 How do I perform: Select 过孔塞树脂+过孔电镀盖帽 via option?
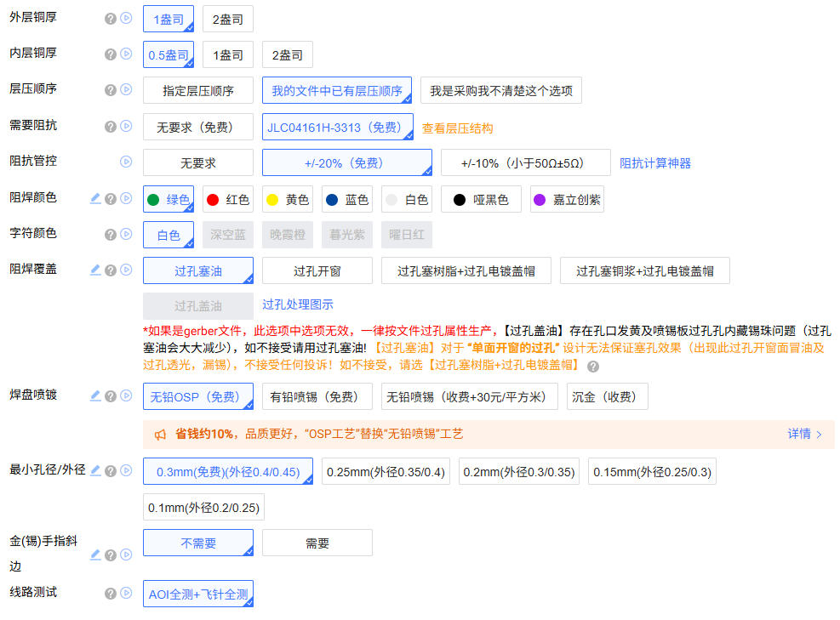(466, 271)
